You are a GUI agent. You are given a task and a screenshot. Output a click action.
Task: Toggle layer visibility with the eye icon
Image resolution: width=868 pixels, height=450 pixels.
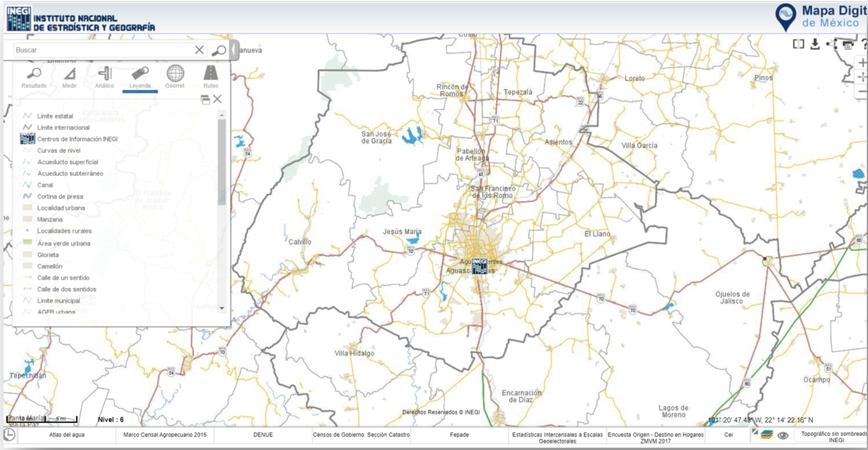[x=782, y=435]
